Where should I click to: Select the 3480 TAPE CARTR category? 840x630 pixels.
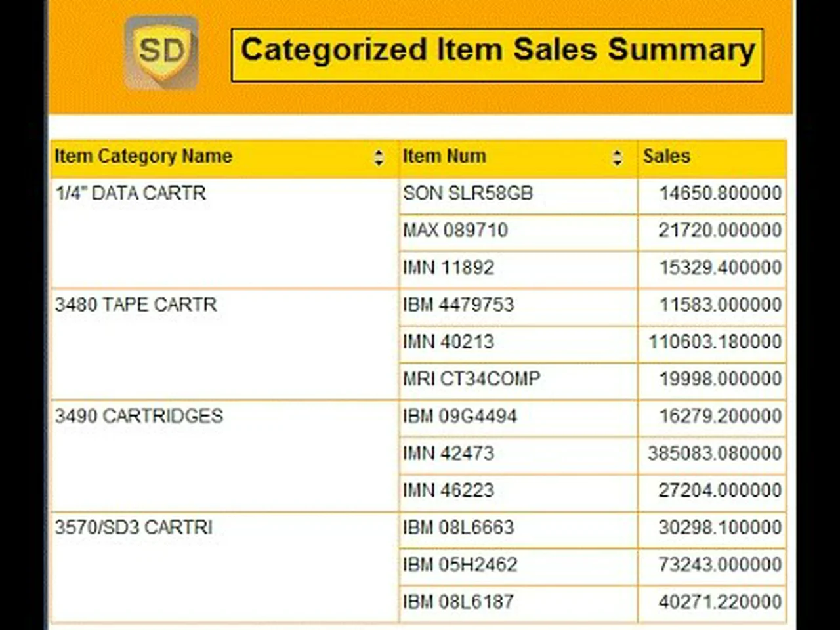tap(136, 304)
